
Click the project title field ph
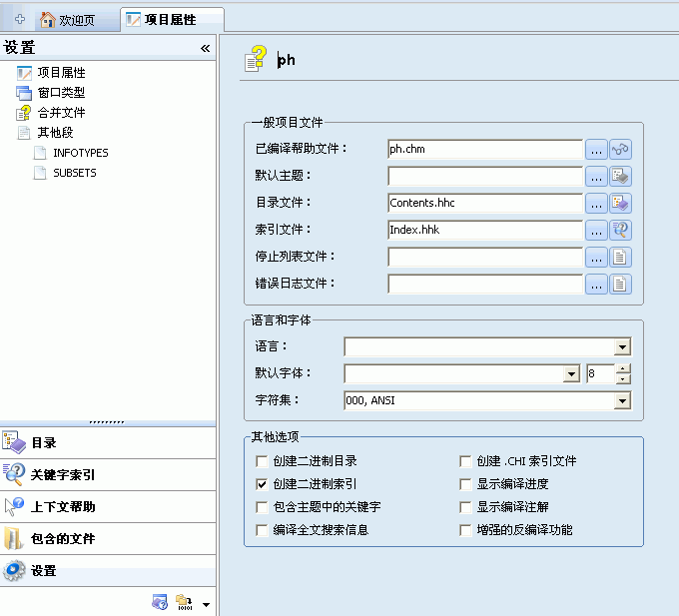coord(287,60)
